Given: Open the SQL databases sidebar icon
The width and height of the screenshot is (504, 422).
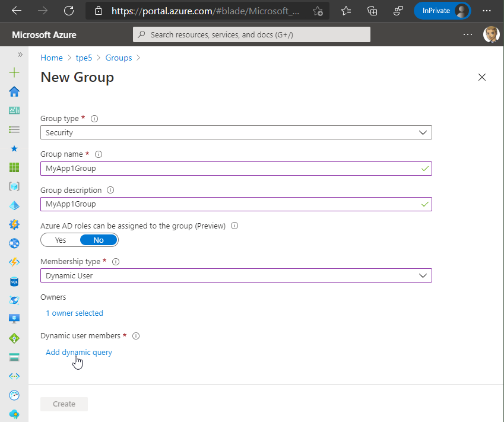Looking at the screenshot, I should click(14, 281).
